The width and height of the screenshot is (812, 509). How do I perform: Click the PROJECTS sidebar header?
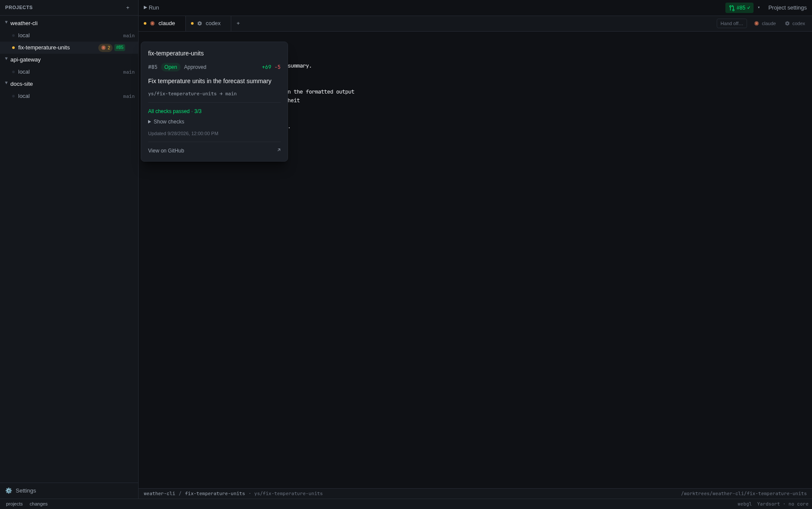[19, 8]
